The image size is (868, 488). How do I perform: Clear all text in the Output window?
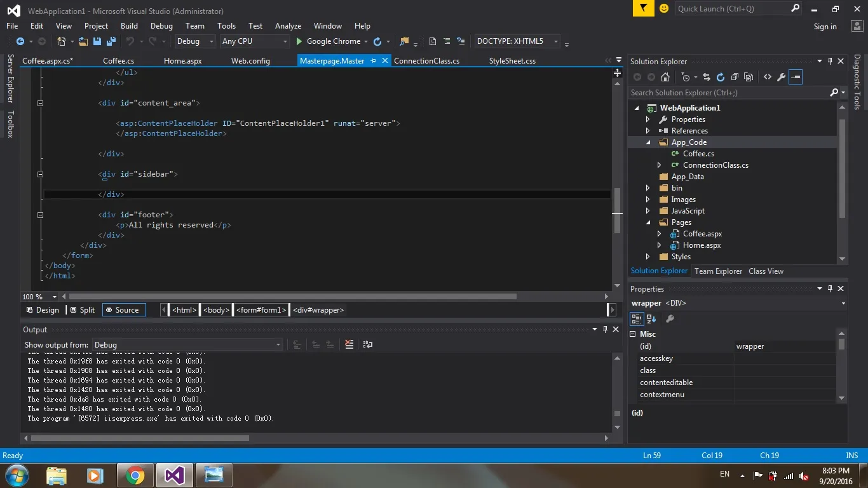pyautogui.click(x=349, y=344)
